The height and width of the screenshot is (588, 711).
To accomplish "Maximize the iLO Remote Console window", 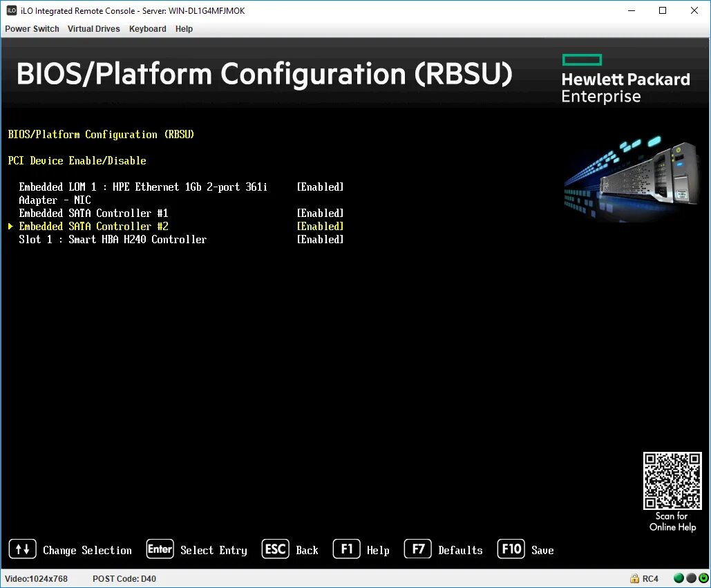I will click(663, 10).
